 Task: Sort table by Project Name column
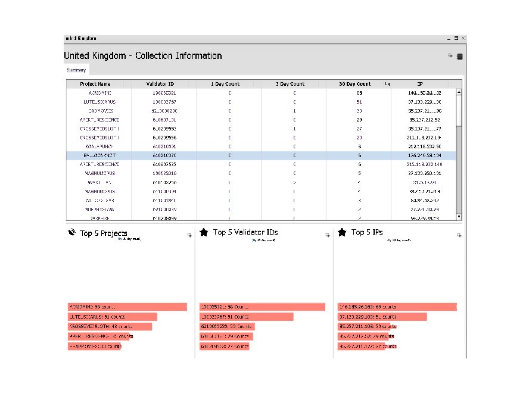[x=95, y=84]
